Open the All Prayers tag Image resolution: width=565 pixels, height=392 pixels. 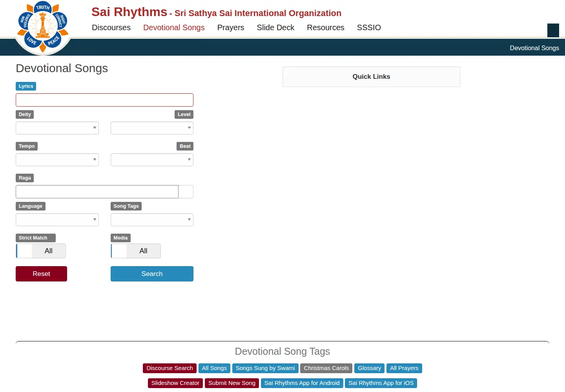[x=404, y=368]
